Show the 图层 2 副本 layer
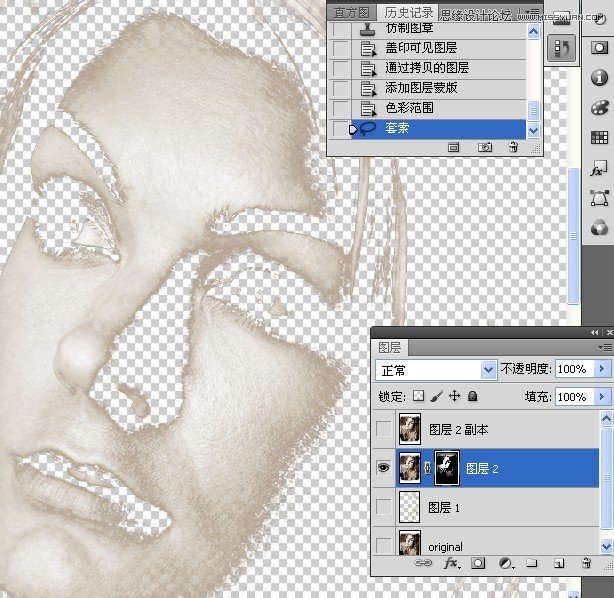The width and height of the screenshot is (614, 598). click(x=383, y=429)
